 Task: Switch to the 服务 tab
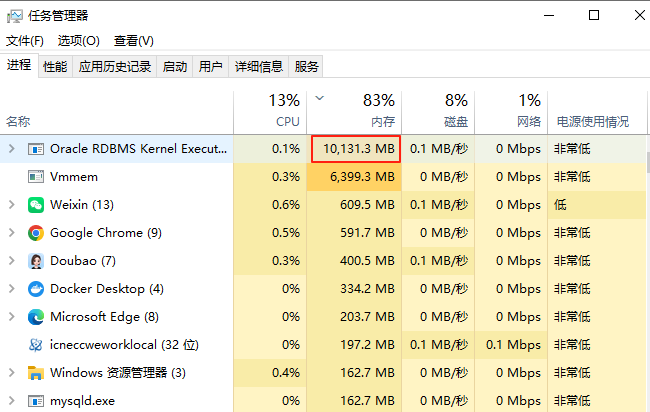click(306, 66)
